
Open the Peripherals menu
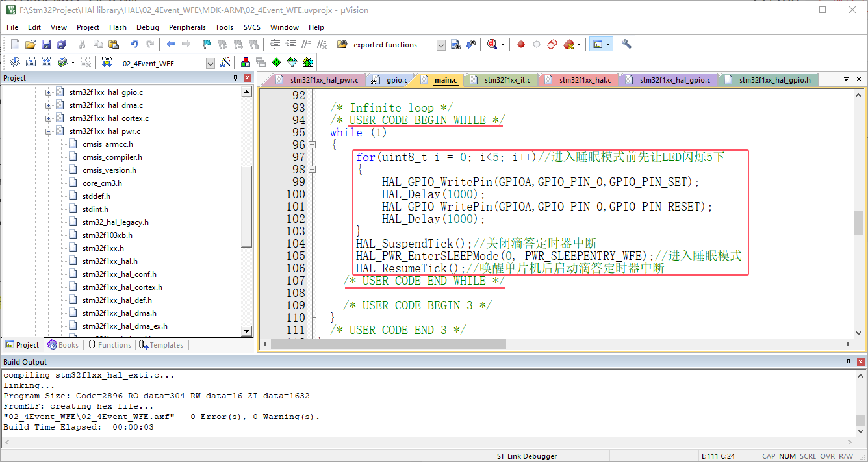click(x=187, y=27)
